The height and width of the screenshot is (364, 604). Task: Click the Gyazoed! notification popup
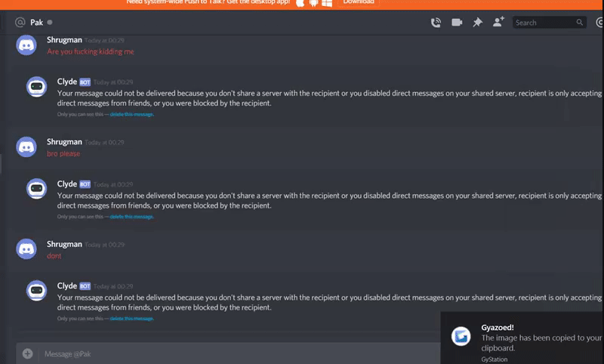pyautogui.click(x=522, y=338)
